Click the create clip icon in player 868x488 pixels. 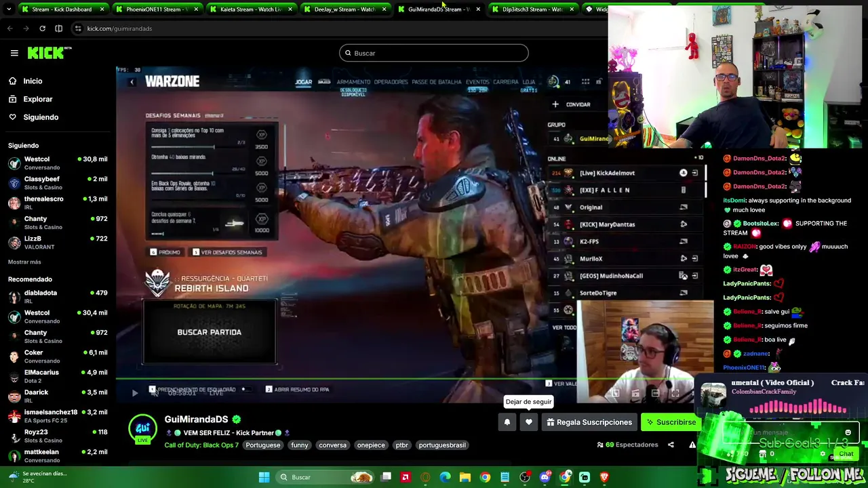635,392
